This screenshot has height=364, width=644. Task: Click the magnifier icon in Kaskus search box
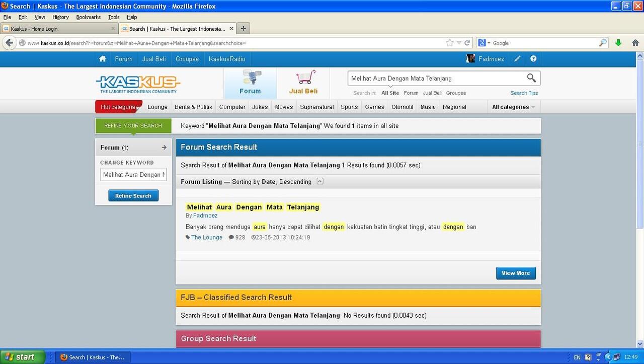pyautogui.click(x=531, y=78)
